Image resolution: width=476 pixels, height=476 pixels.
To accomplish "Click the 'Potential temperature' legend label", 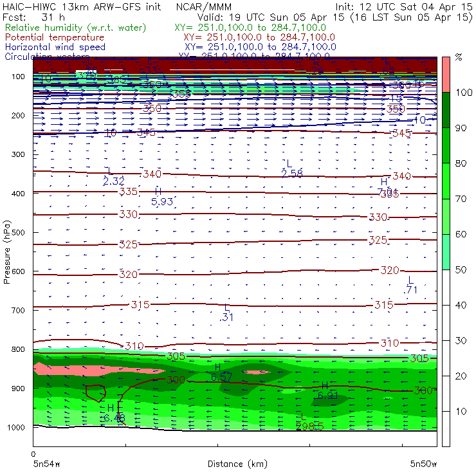I will coord(55,37).
